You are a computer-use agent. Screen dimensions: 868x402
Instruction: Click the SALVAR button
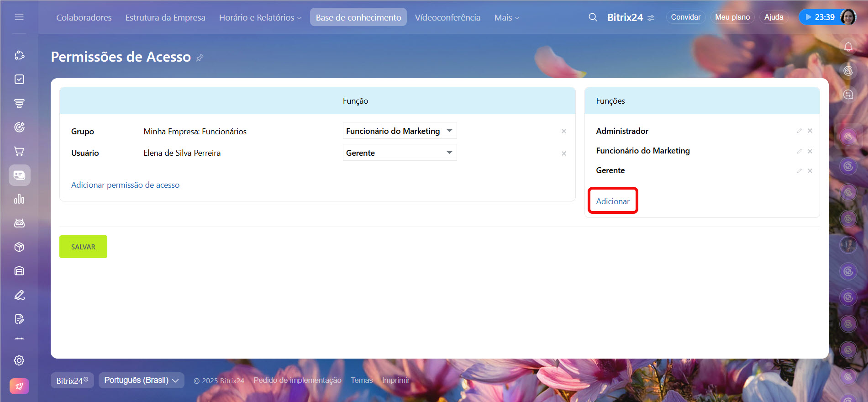click(83, 247)
